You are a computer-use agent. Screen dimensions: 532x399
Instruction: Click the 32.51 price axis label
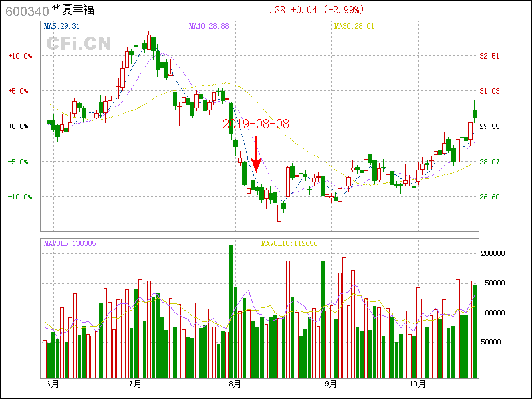[490, 56]
